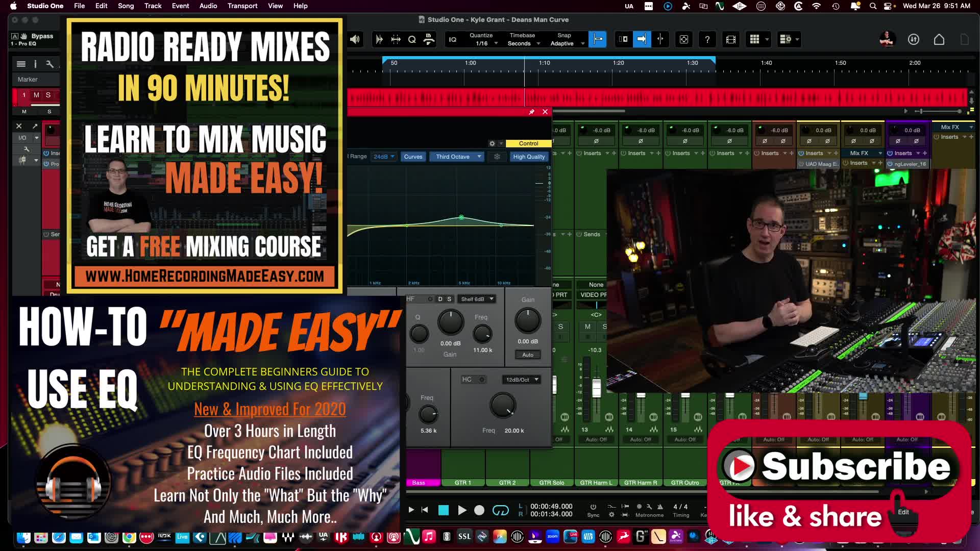The image size is (980, 551).
Task: Open the Studio One menu
Action: coord(45,6)
